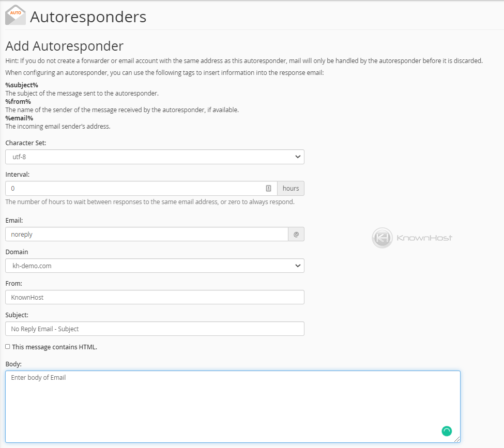Focus the Subject input field
This screenshot has height=448, width=504.
pos(155,329)
